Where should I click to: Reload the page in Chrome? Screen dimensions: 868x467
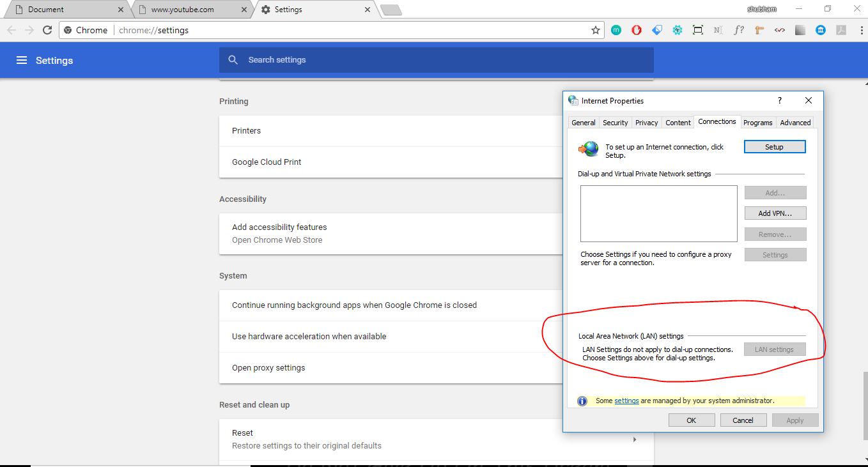[x=47, y=30]
